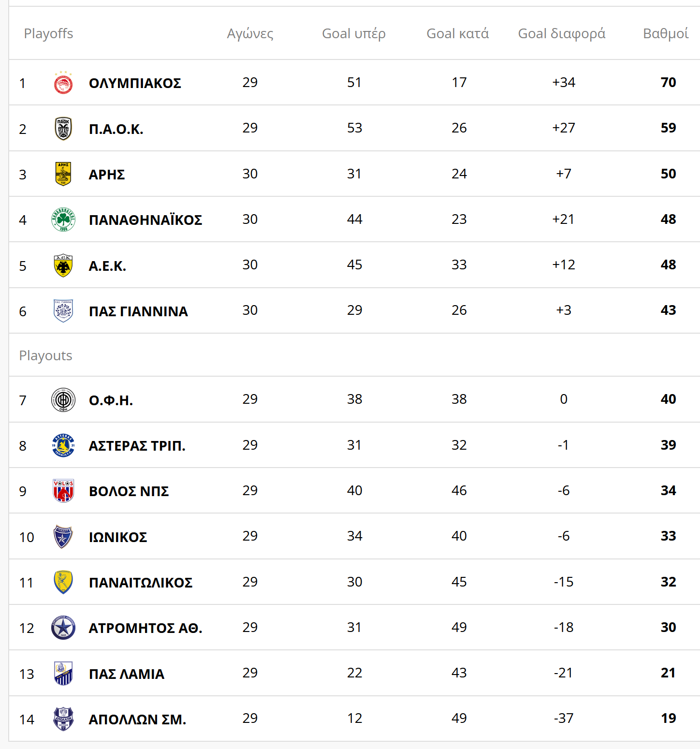Open the ΑΤΡΟΜΗΤΟΣ ΑΘ. team link
The height and width of the screenshot is (749, 700).
146,628
